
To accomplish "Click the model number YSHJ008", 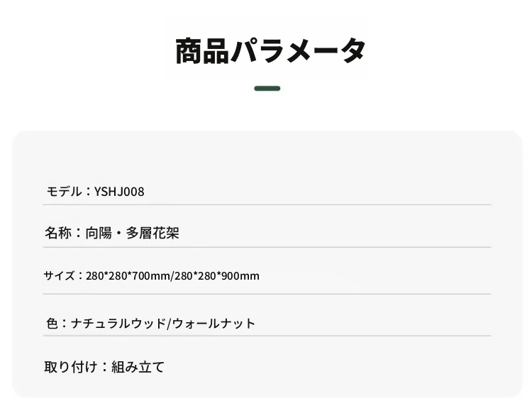I will tap(119, 192).
